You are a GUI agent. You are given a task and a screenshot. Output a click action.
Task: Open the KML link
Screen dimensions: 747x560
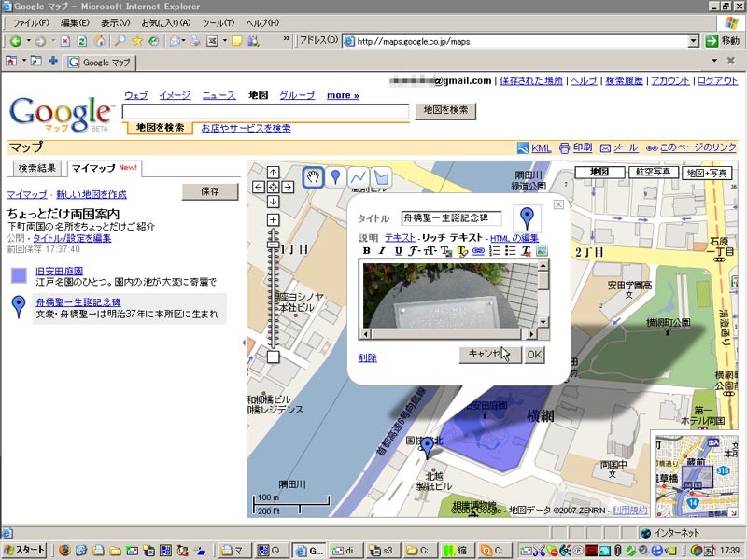(x=542, y=148)
